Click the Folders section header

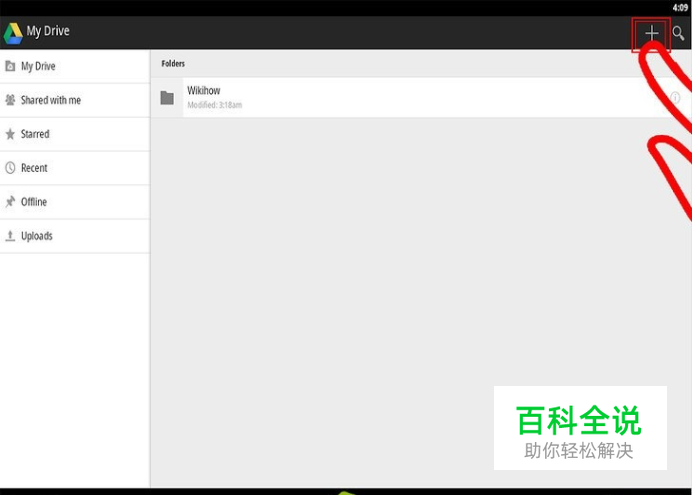click(173, 64)
